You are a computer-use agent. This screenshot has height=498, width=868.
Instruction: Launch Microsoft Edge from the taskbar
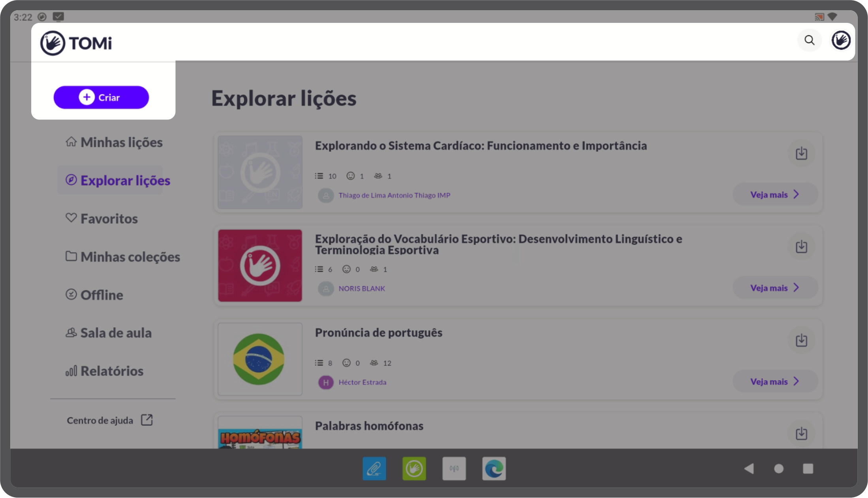pos(494,469)
